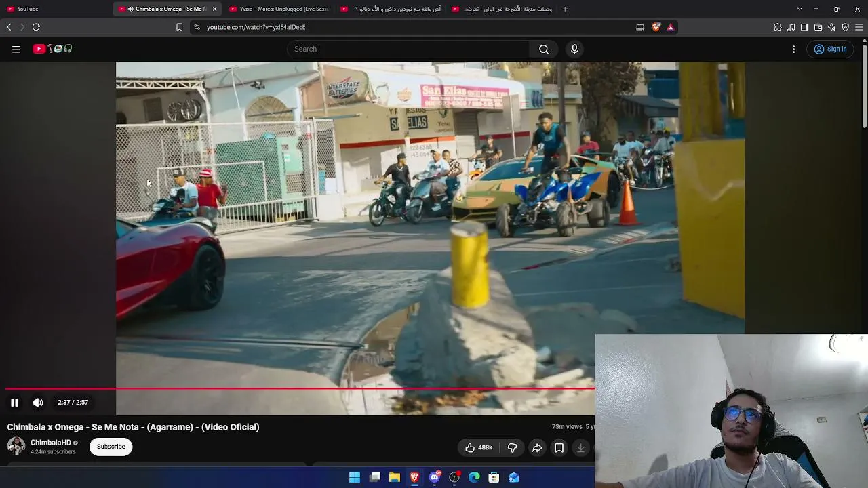
Task: Sign in to YouTube
Action: [x=830, y=49]
